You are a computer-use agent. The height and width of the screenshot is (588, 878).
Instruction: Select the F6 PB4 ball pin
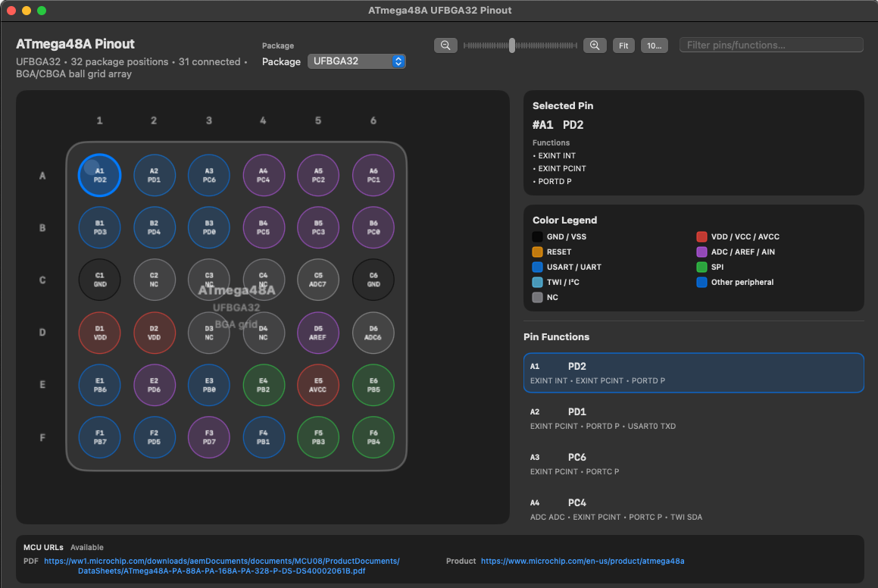[x=373, y=437]
